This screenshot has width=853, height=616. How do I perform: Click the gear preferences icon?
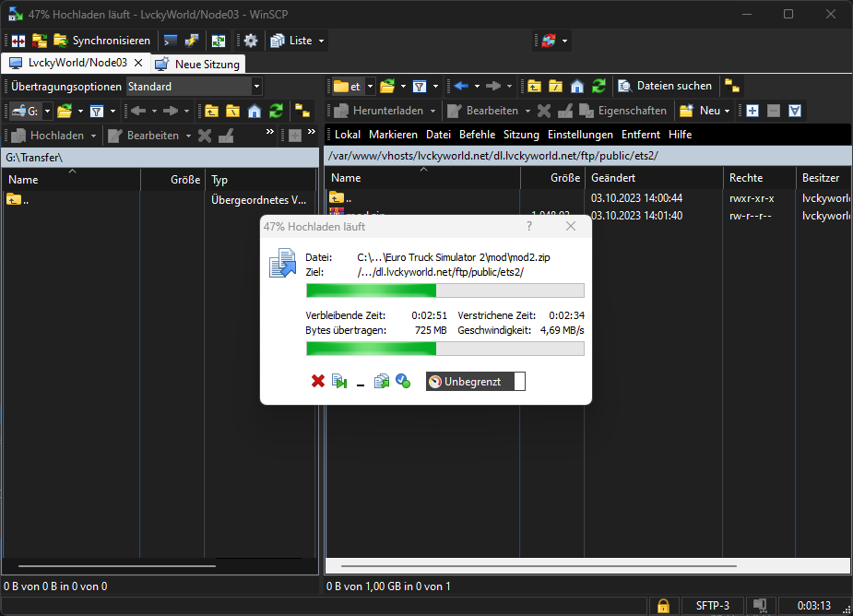[251, 41]
